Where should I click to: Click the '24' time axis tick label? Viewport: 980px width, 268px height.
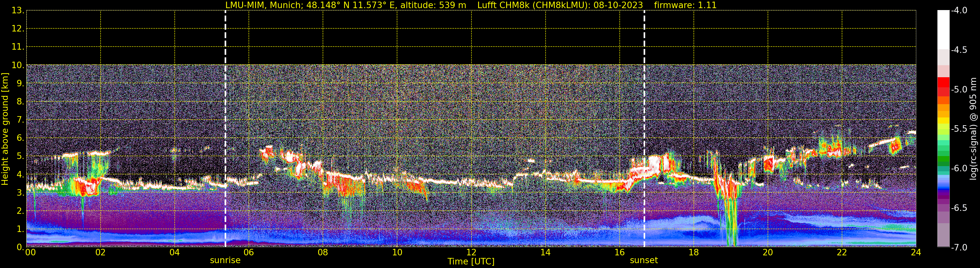(916, 252)
